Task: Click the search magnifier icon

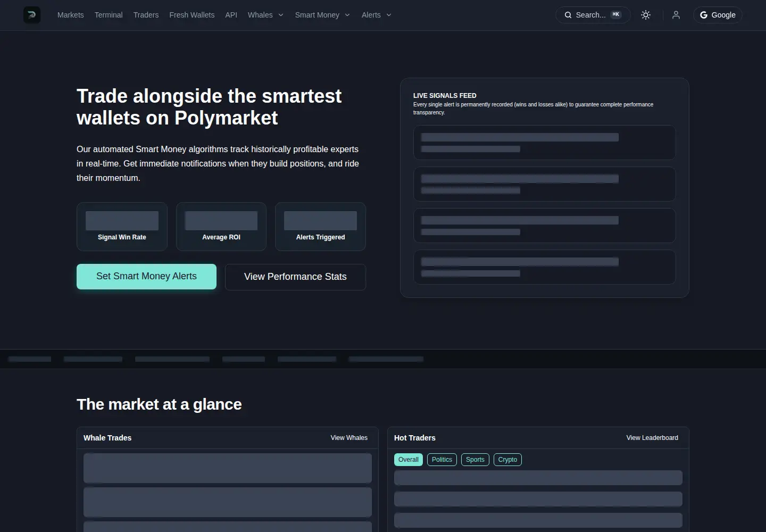Action: (568, 15)
